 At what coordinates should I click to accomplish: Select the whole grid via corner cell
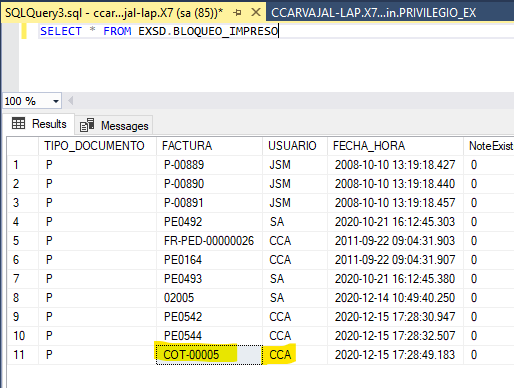23,146
